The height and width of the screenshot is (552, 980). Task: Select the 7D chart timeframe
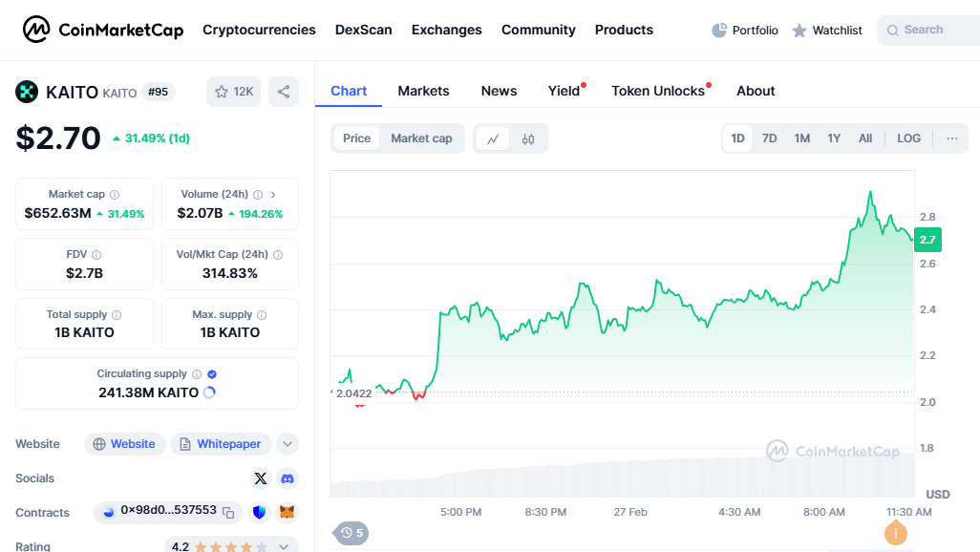pos(769,138)
